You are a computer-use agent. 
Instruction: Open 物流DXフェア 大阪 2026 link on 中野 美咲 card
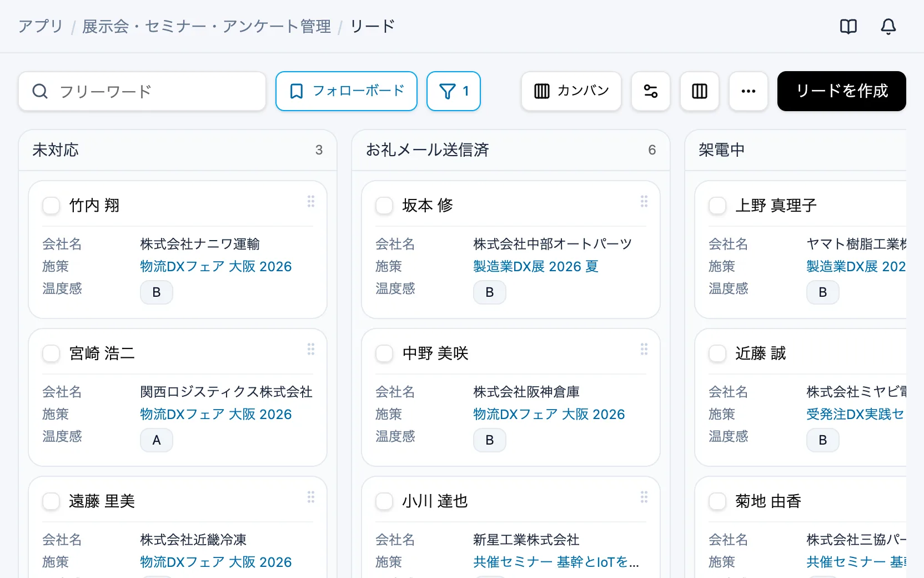coord(549,414)
